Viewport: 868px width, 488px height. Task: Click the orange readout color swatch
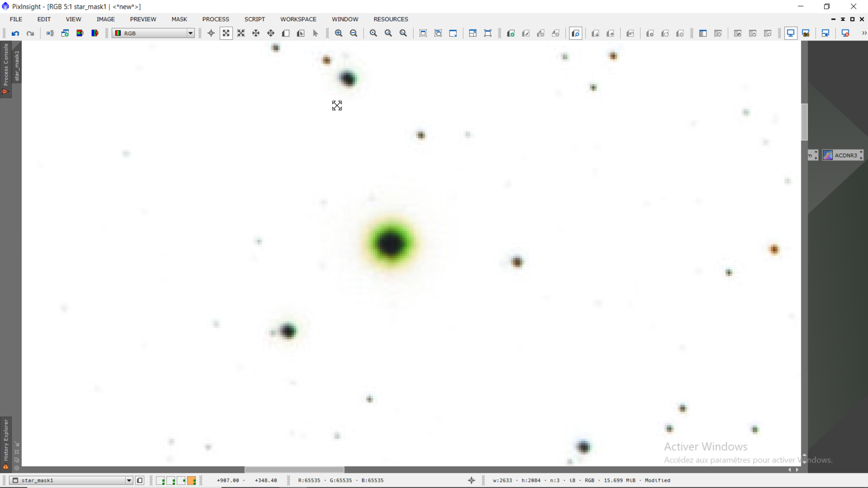(x=192, y=480)
